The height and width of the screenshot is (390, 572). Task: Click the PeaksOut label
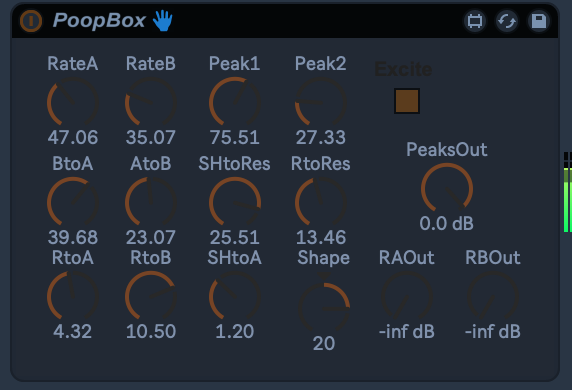tap(447, 150)
